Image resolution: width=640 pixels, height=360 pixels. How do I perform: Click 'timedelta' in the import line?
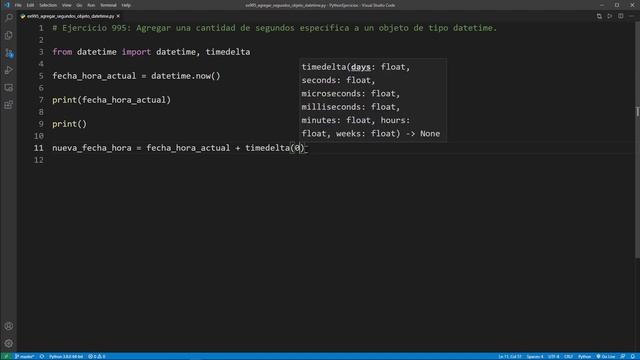tap(228, 52)
